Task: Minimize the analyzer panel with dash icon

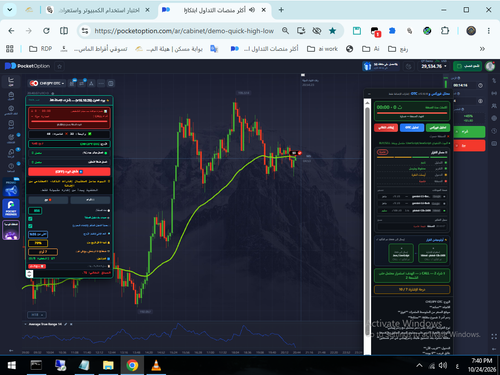Action: point(369,94)
